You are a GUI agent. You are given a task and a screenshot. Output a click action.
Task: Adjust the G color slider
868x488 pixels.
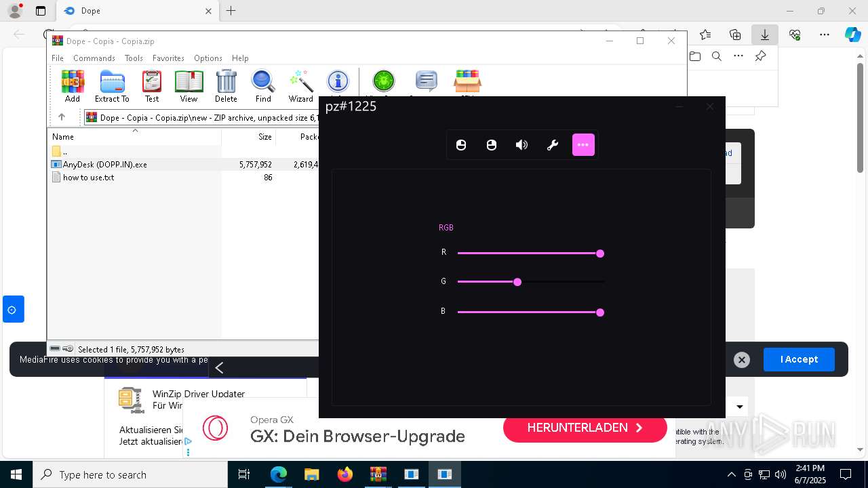coord(530,282)
